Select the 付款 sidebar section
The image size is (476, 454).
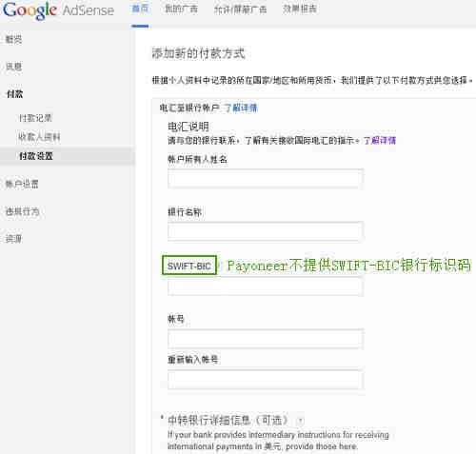point(14,94)
